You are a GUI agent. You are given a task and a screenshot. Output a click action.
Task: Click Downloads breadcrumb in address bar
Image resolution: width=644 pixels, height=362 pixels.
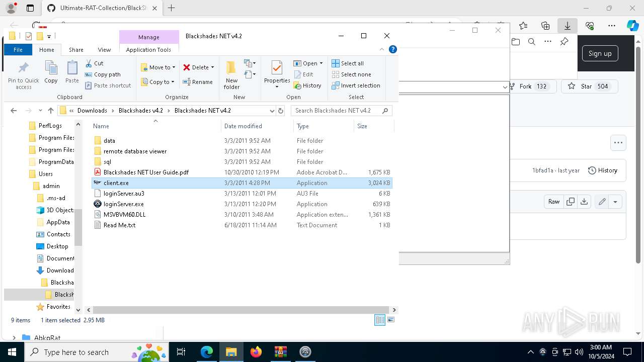[92, 111]
